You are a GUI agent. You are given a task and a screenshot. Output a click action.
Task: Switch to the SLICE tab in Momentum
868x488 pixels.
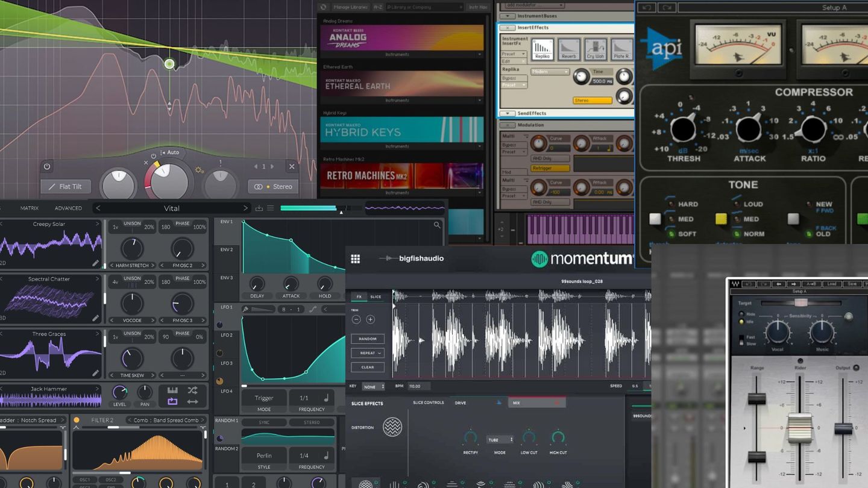tap(376, 297)
